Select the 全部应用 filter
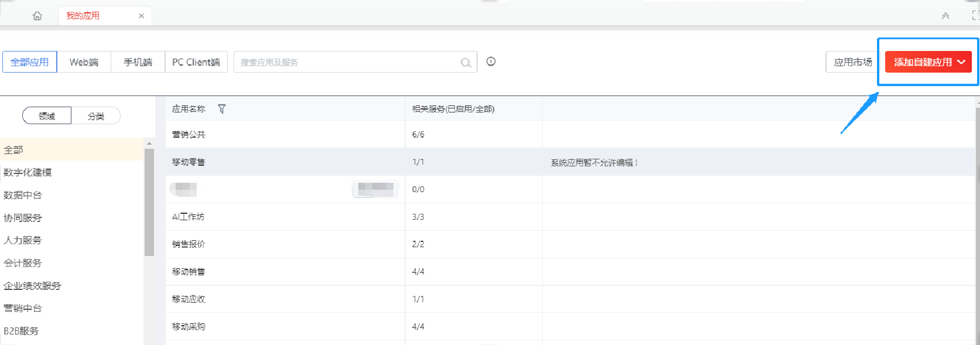980x345 pixels. coord(30,62)
